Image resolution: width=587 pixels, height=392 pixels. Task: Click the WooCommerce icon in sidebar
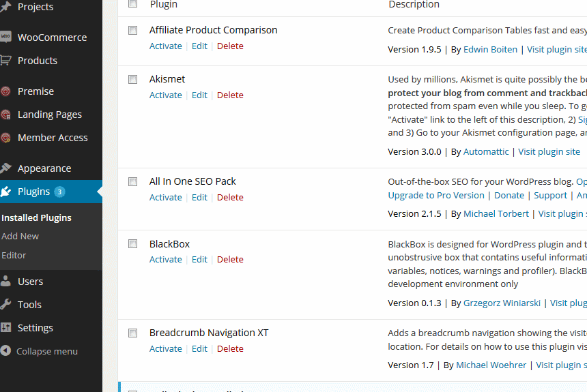pos(5,37)
